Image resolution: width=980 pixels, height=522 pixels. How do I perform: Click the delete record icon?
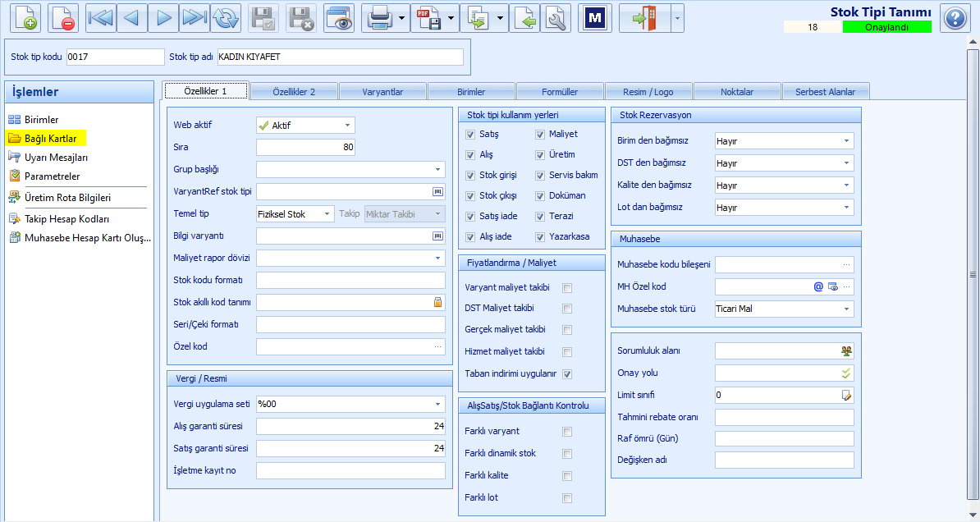(63, 18)
